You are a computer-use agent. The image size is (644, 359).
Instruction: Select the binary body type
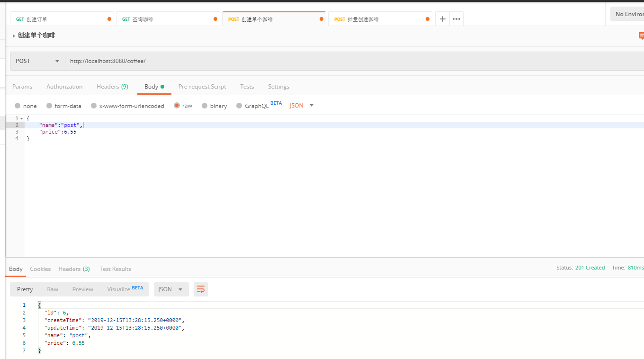[205, 106]
